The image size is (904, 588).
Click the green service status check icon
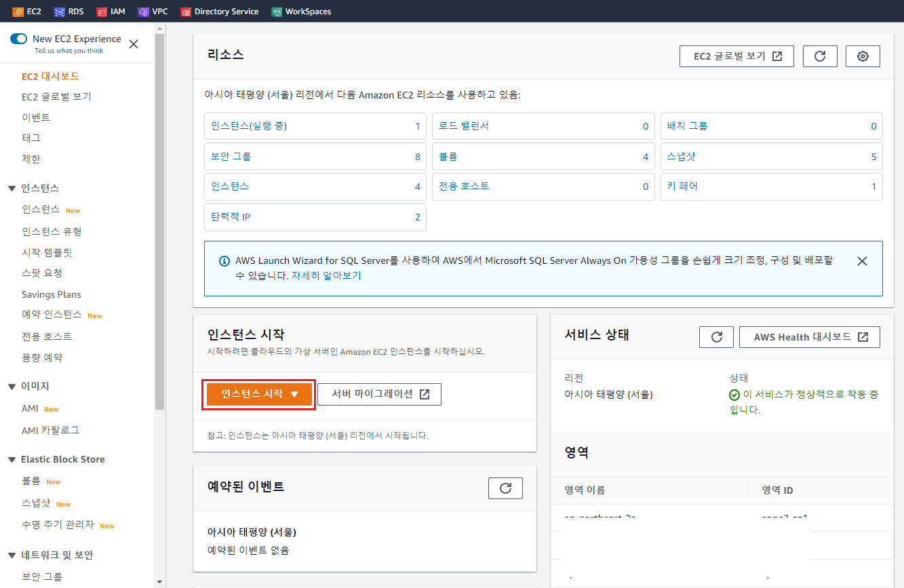734,395
